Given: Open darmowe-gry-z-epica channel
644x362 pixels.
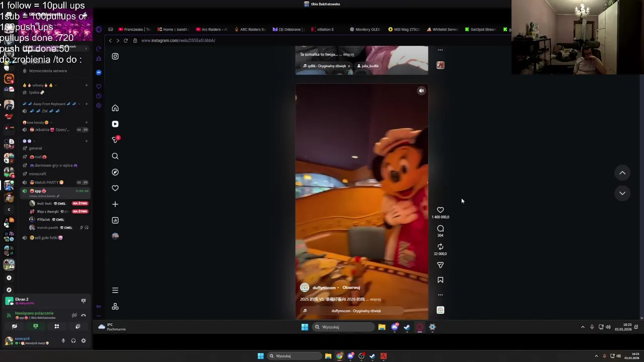Looking at the screenshot, I should (x=53, y=165).
